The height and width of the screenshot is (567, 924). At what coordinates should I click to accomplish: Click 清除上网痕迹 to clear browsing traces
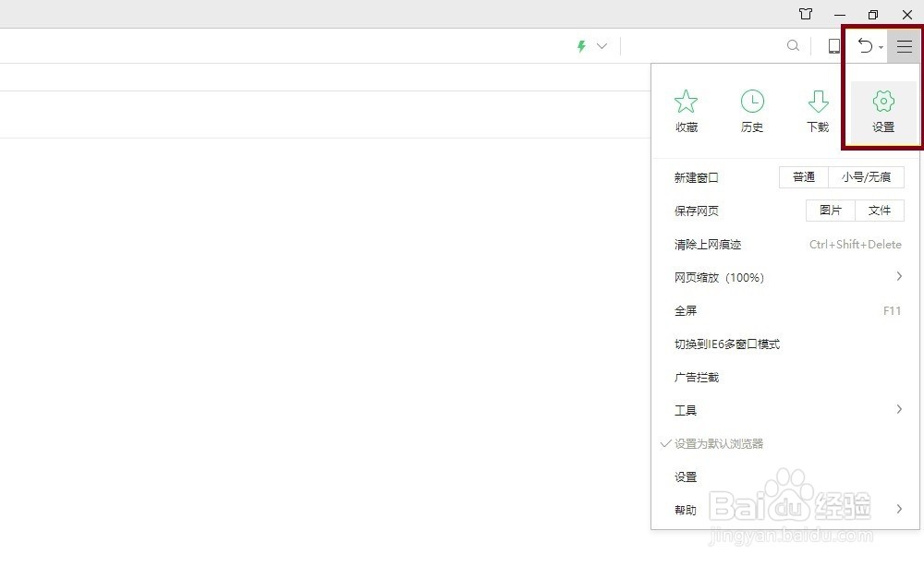pyautogui.click(x=709, y=244)
